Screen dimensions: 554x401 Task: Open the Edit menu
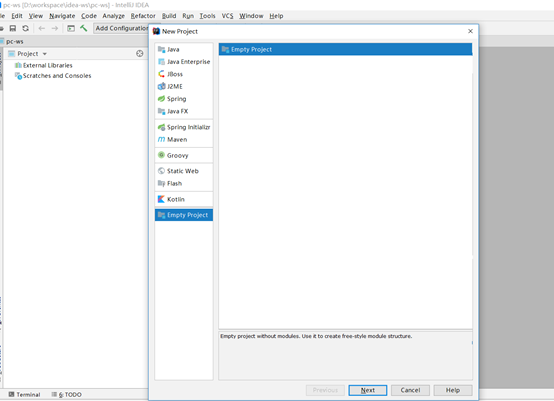(17, 16)
